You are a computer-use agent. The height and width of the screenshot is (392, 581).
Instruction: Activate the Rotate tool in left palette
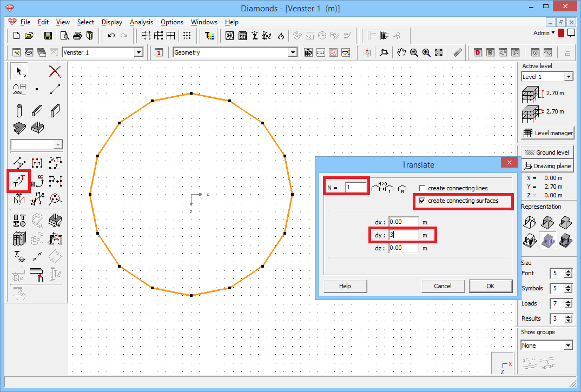37,181
